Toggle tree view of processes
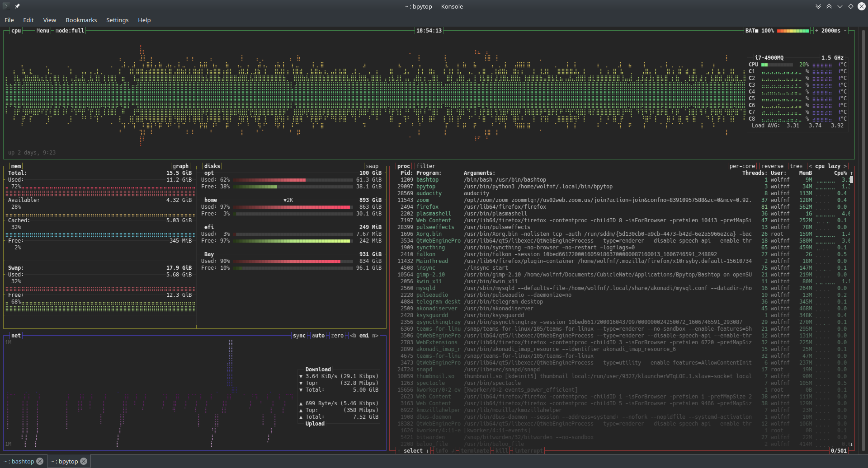The width and height of the screenshot is (868, 468). [796, 166]
